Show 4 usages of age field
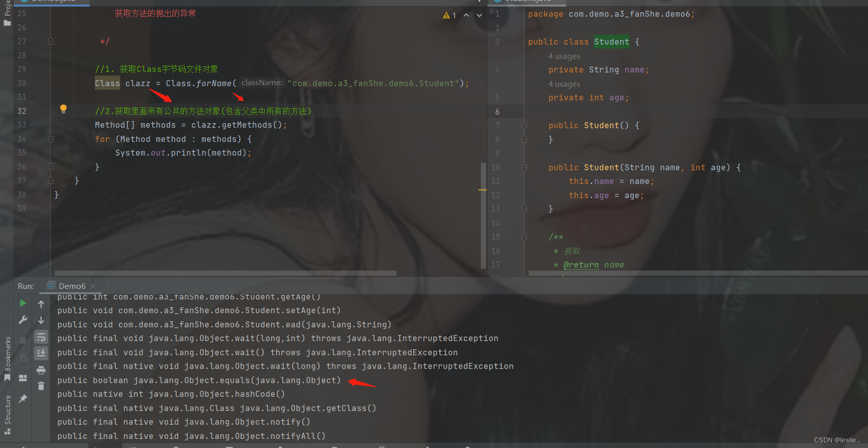This screenshot has height=448, width=868. 564,84
